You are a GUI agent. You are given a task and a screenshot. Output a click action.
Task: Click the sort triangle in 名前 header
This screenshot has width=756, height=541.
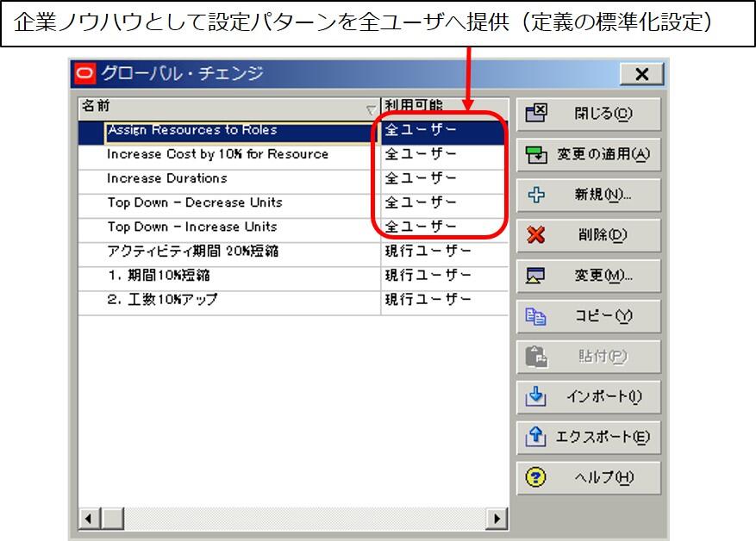click(x=371, y=110)
